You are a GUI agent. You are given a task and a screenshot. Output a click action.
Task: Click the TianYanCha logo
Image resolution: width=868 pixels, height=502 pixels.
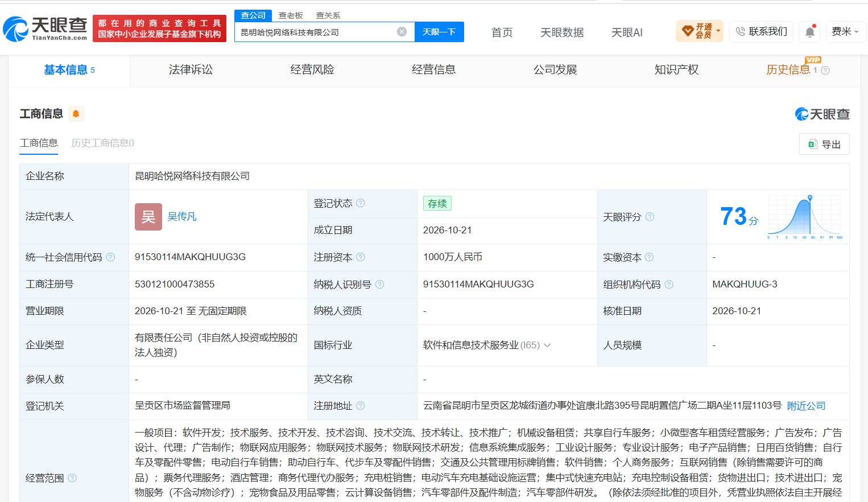click(45, 29)
